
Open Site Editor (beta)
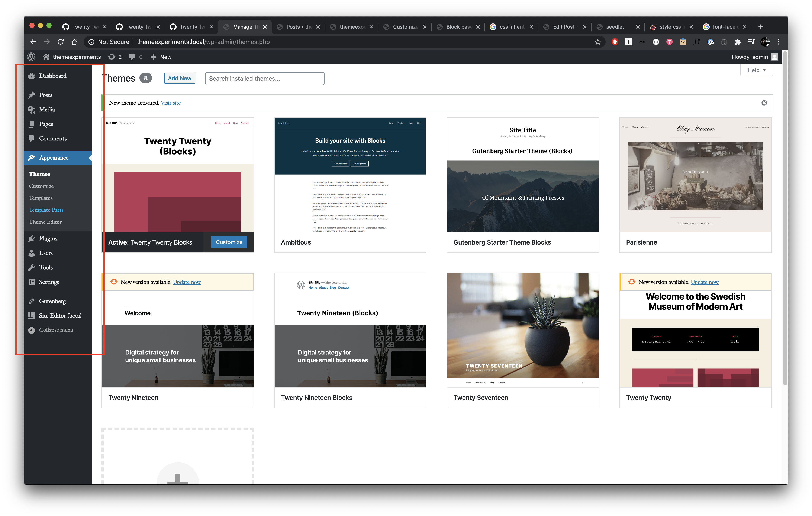(58, 316)
